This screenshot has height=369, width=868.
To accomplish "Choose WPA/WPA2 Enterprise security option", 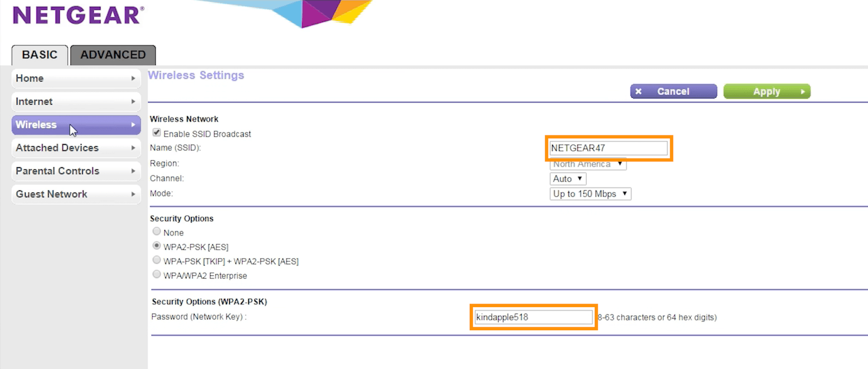I will [x=156, y=275].
